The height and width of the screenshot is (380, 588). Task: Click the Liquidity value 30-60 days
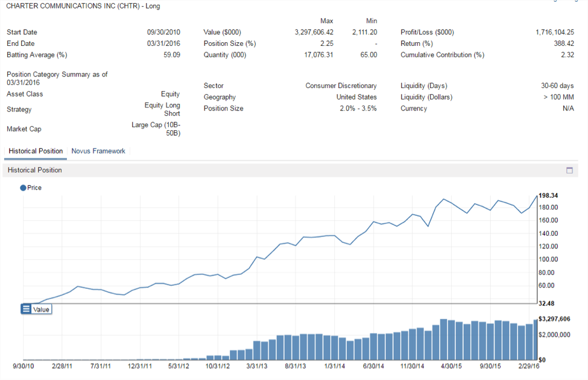coord(557,86)
